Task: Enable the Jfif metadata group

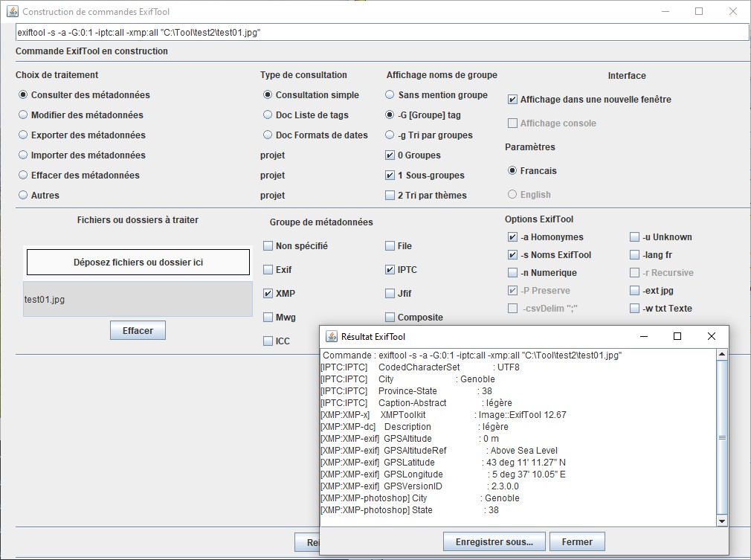Action: click(390, 294)
